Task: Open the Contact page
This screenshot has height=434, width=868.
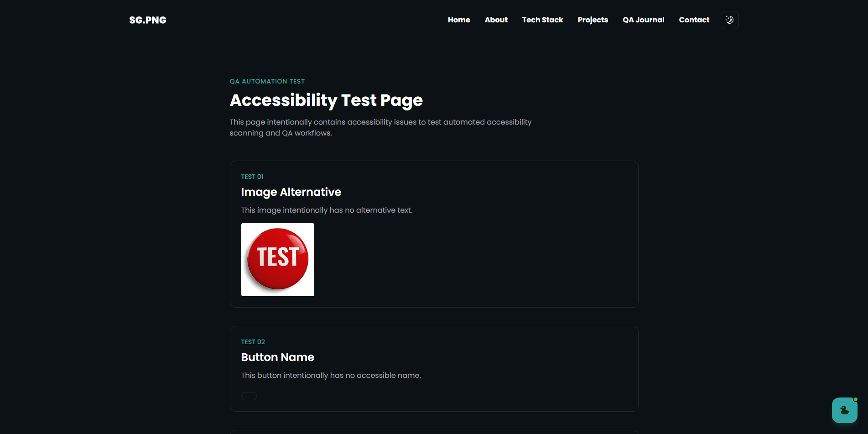Action: tap(694, 20)
